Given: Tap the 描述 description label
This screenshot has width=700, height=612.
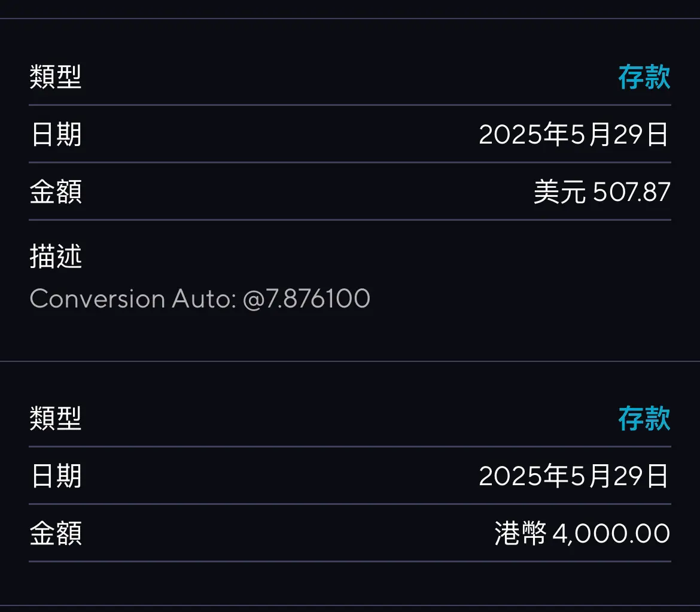Looking at the screenshot, I should point(56,256).
